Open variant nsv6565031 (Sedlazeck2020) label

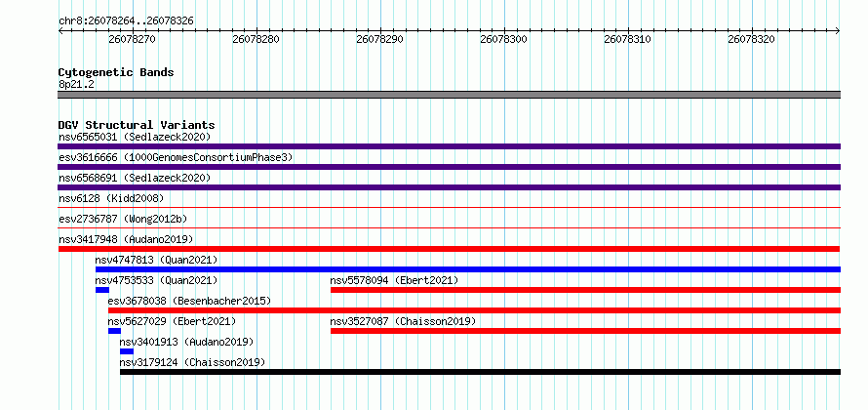click(x=135, y=137)
